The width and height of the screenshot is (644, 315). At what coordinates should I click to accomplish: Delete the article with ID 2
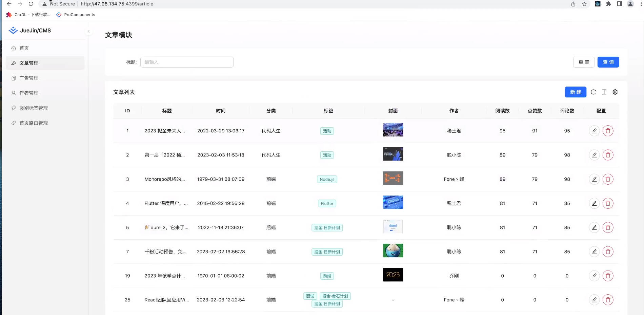[608, 155]
